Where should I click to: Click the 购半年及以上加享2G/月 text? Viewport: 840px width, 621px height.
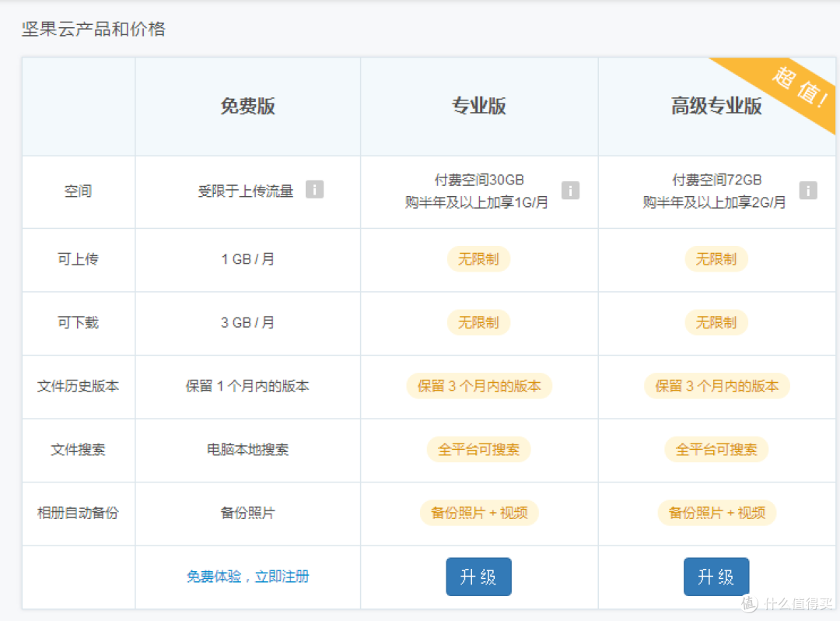714,202
